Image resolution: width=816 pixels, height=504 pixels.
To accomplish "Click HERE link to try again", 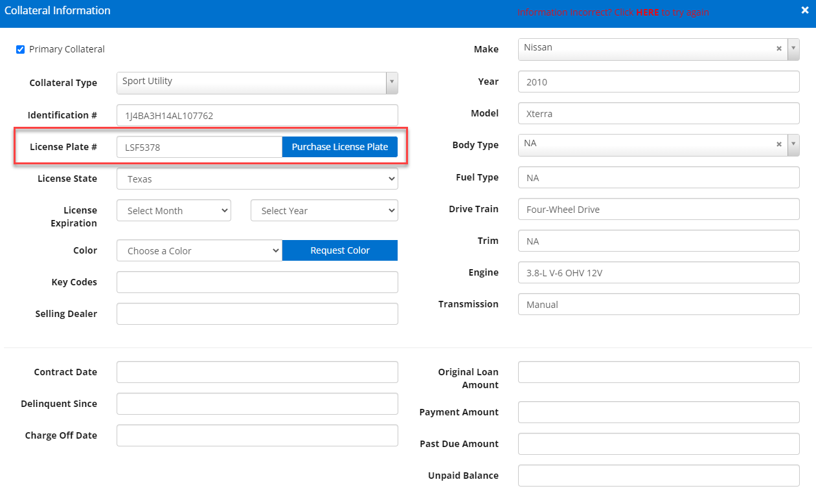I will click(647, 12).
